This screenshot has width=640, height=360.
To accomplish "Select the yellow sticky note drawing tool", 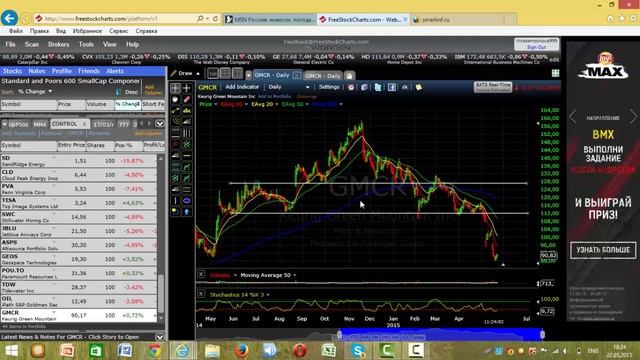I will [176, 211].
